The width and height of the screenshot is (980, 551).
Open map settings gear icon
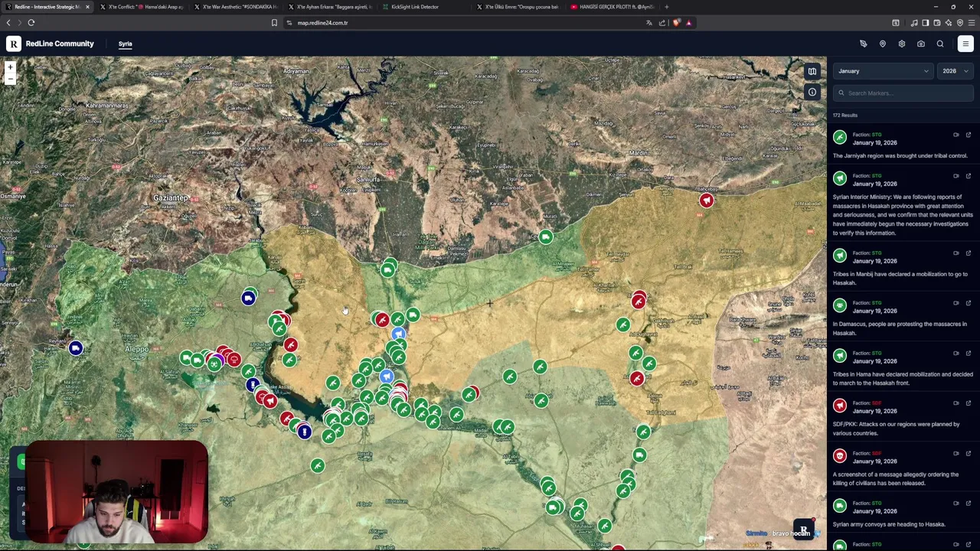901,44
